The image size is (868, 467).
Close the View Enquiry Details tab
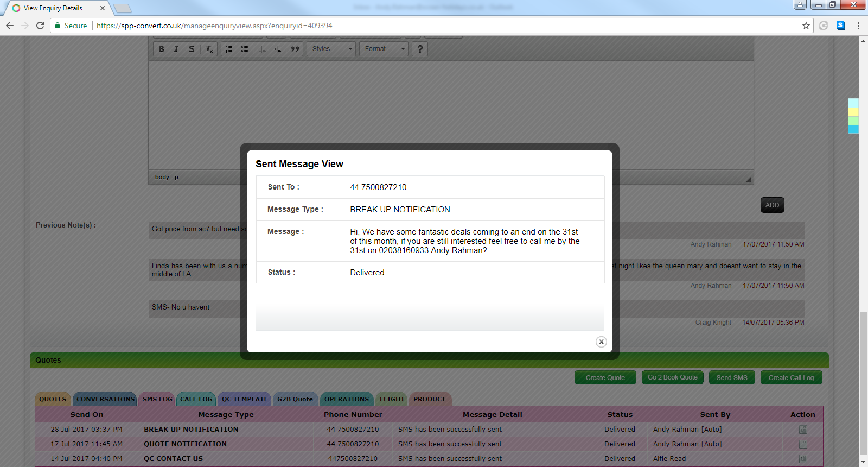point(103,8)
